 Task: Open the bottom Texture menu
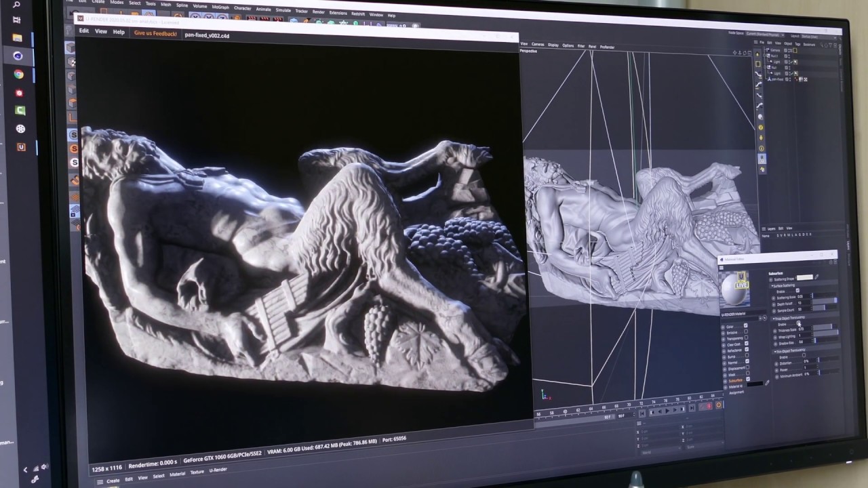coord(197,472)
